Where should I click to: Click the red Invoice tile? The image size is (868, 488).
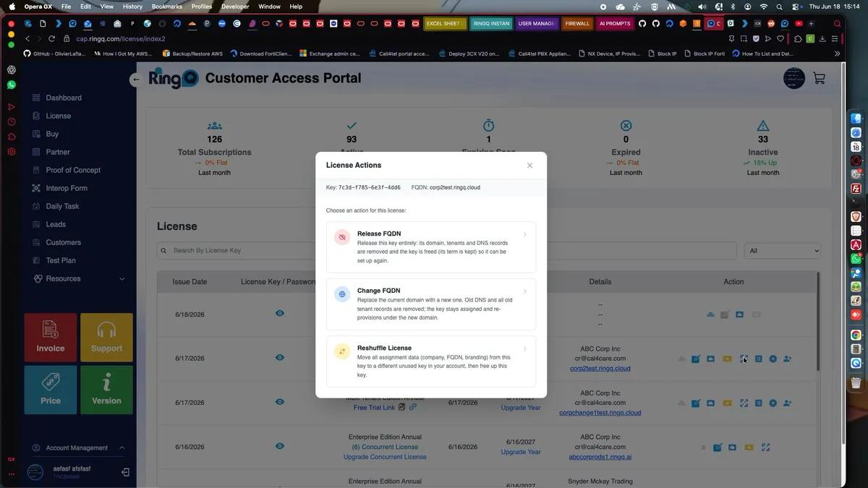pos(51,338)
